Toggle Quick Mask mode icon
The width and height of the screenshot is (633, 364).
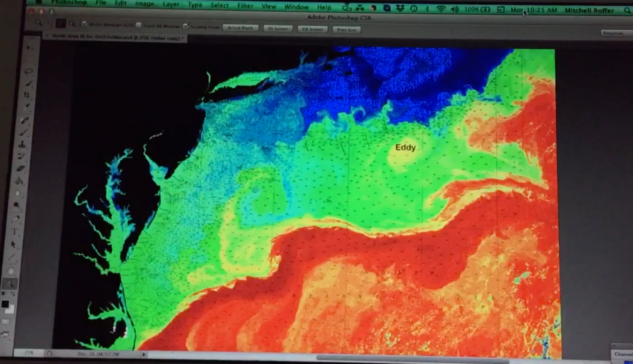6,322
